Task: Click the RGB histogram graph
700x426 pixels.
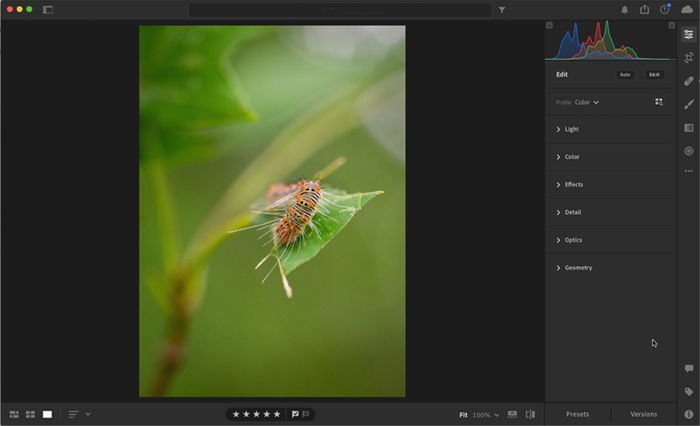Action: [x=610, y=40]
